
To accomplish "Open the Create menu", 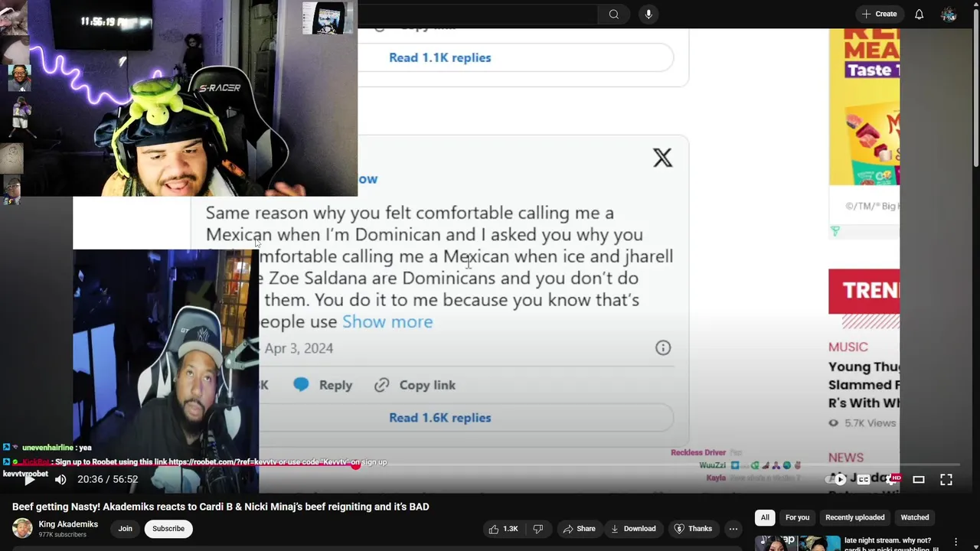I will coord(879,14).
